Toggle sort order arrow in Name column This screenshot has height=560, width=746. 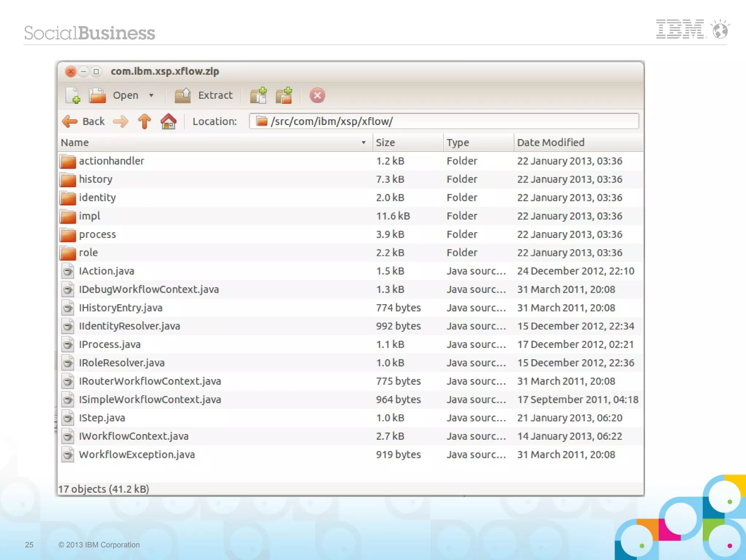tap(363, 142)
